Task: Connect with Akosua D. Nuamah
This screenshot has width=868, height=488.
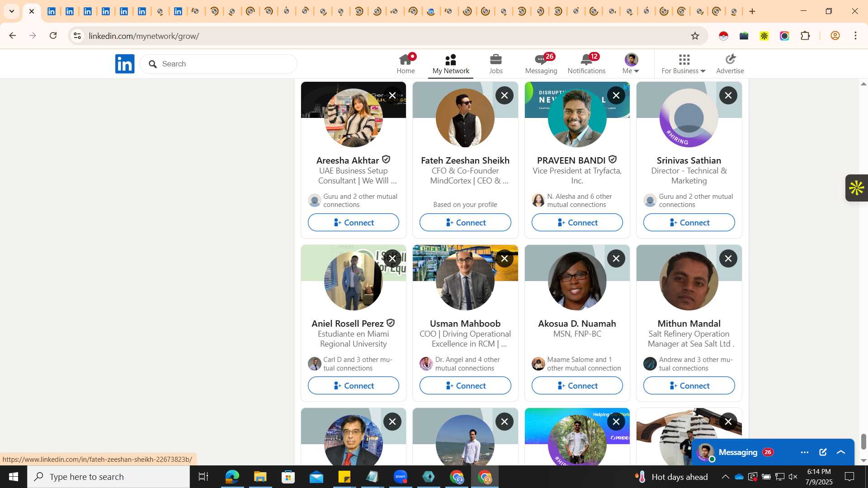Action: pyautogui.click(x=577, y=385)
